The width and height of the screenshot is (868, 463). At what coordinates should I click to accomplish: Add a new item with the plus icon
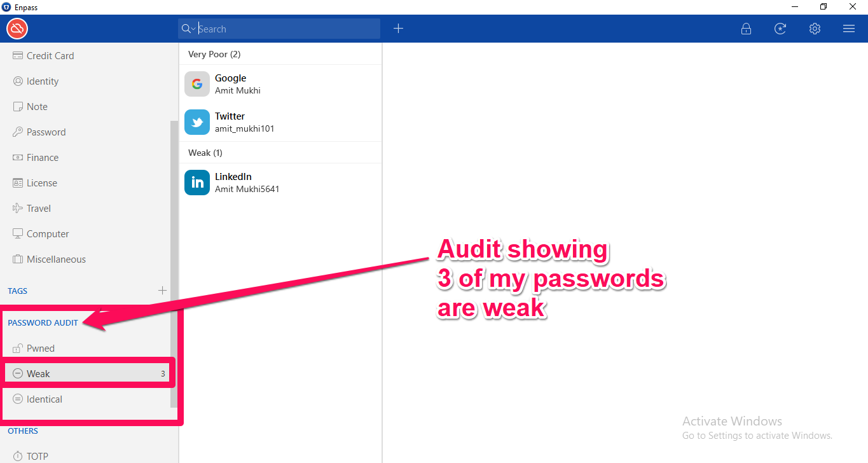[398, 29]
